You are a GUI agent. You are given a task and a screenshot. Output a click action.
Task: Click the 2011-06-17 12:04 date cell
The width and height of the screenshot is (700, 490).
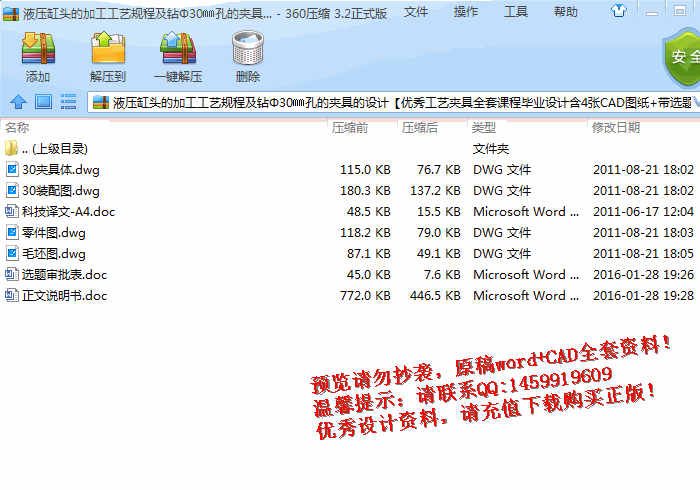643,212
